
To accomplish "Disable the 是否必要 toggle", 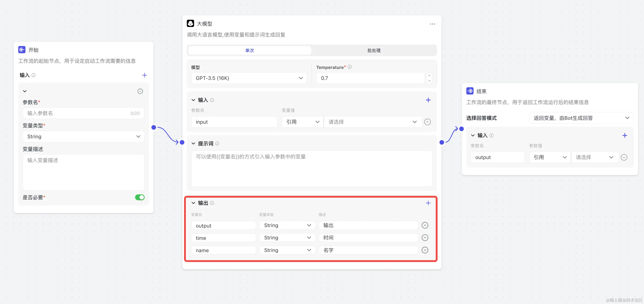I will click(x=140, y=197).
